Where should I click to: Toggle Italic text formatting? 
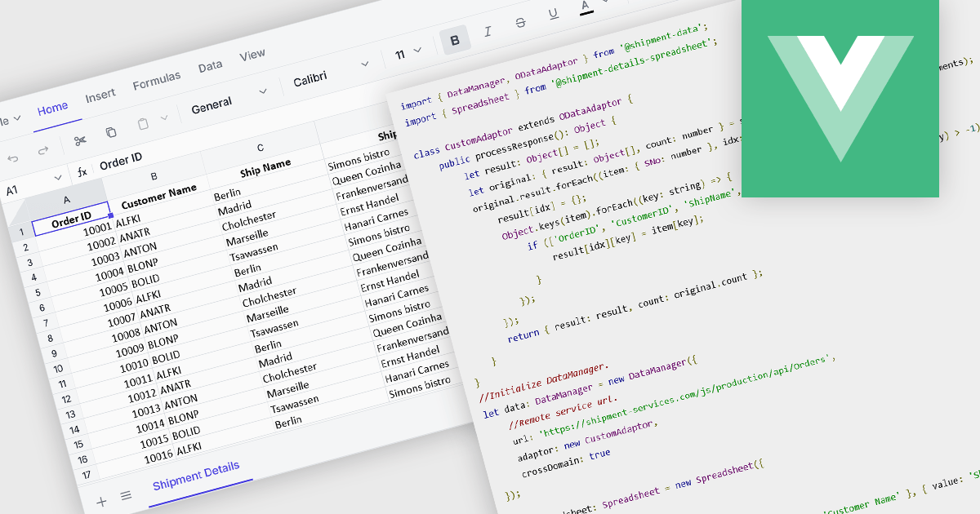tap(488, 31)
